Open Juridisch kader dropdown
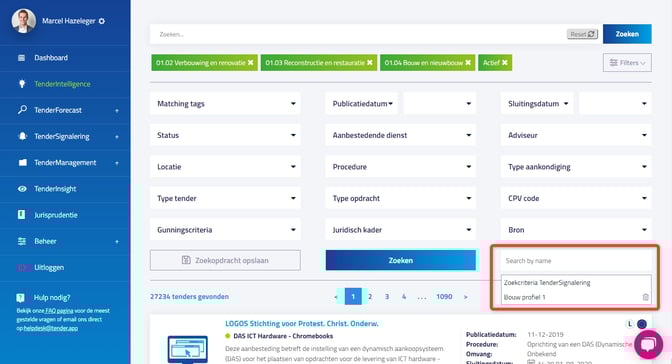Image resolution: width=672 pixels, height=364 pixels. point(401,230)
